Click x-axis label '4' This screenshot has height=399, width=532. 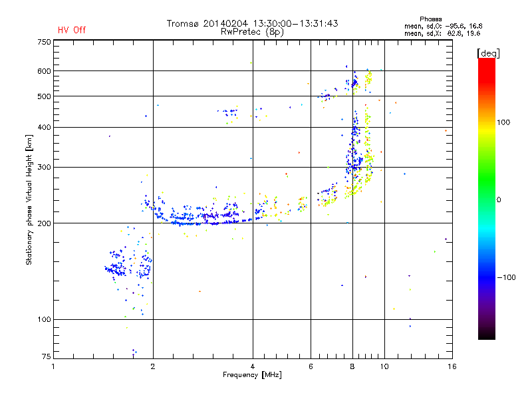(x=253, y=366)
